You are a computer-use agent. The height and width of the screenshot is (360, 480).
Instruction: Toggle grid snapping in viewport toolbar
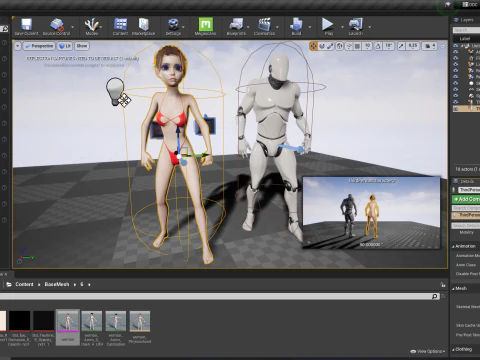pyautogui.click(x=357, y=46)
